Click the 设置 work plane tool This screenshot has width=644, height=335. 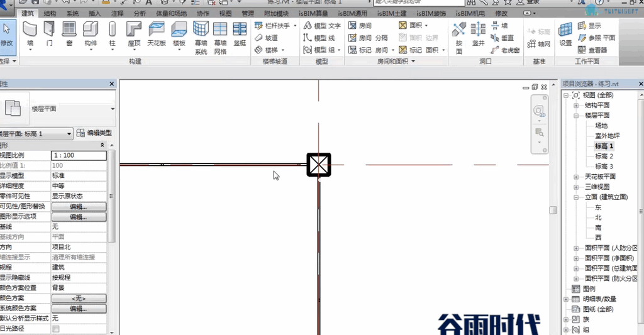[x=565, y=35]
